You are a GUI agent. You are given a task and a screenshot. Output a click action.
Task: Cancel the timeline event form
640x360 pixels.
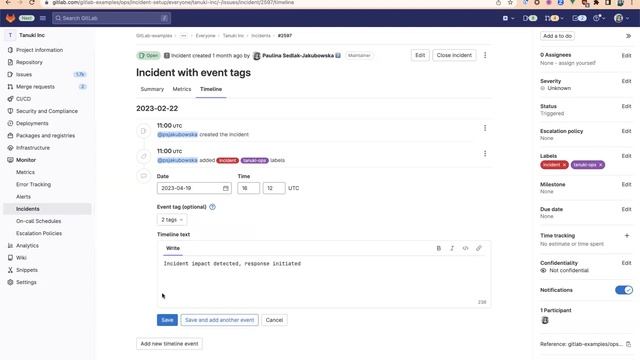pos(274,320)
